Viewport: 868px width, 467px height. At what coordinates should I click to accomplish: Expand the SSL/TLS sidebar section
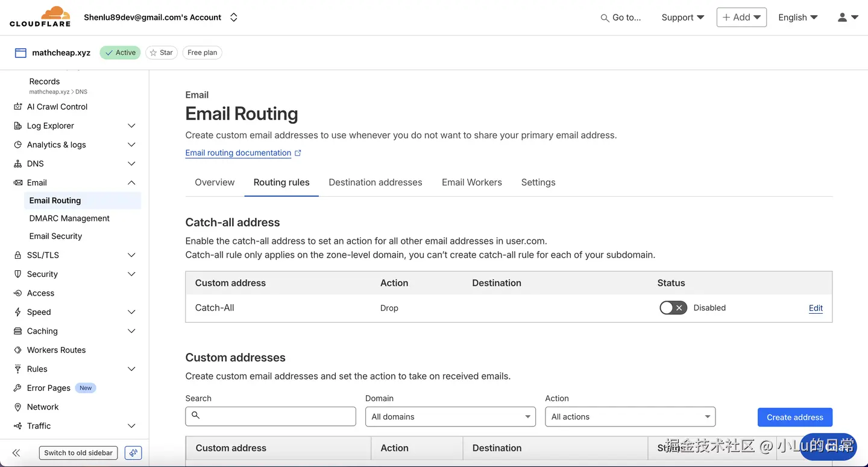point(131,255)
